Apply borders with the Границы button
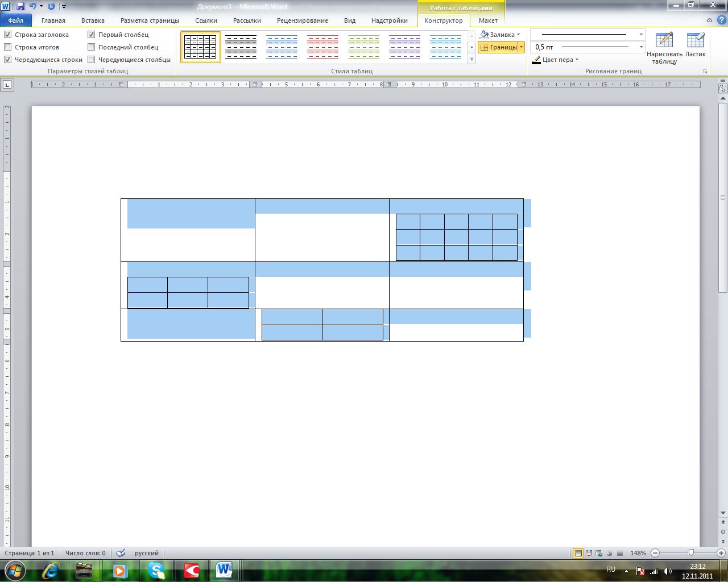Viewport: 728px width, 582px height. 498,47
